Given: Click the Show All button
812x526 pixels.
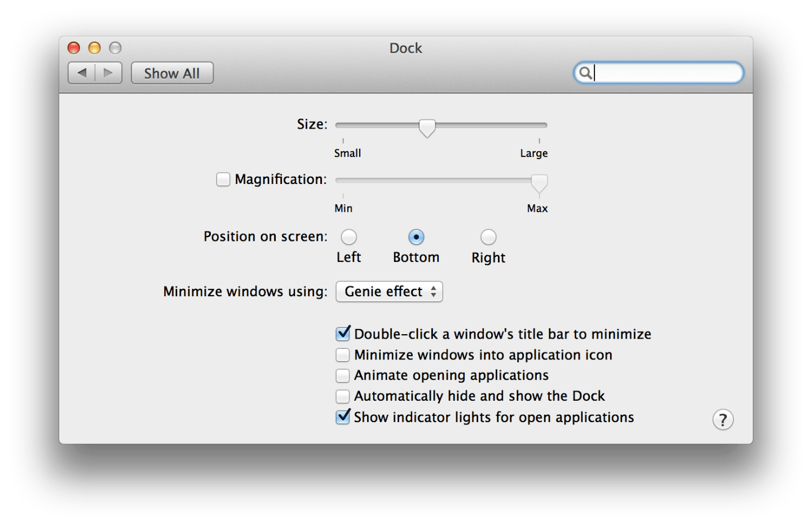Looking at the screenshot, I should 172,72.
